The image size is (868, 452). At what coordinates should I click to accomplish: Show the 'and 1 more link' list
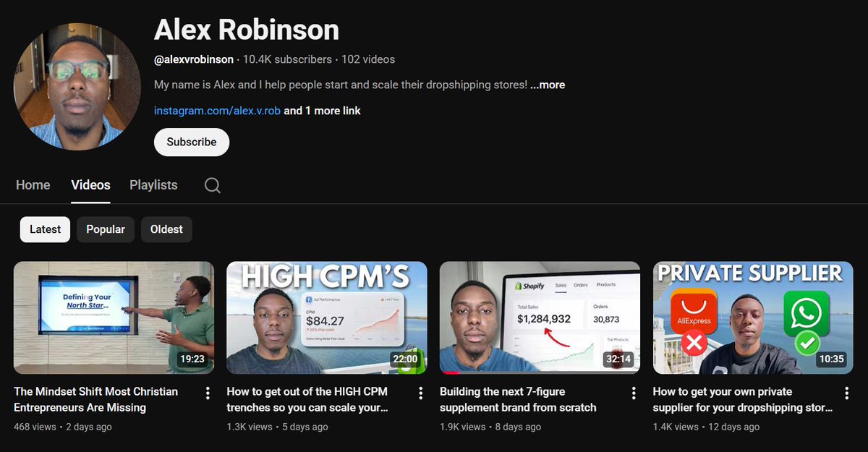pos(322,111)
